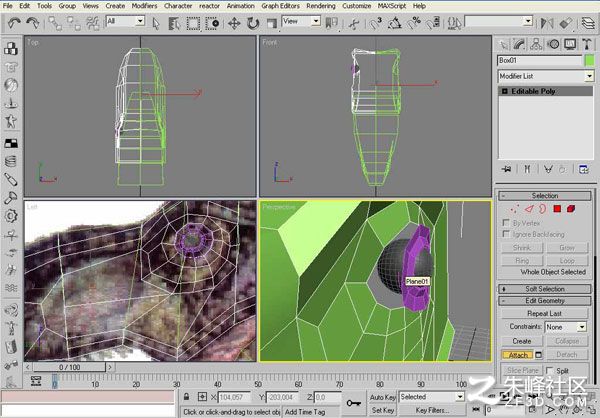Select Border sub-object level icon
The image size is (600, 418).
[543, 209]
